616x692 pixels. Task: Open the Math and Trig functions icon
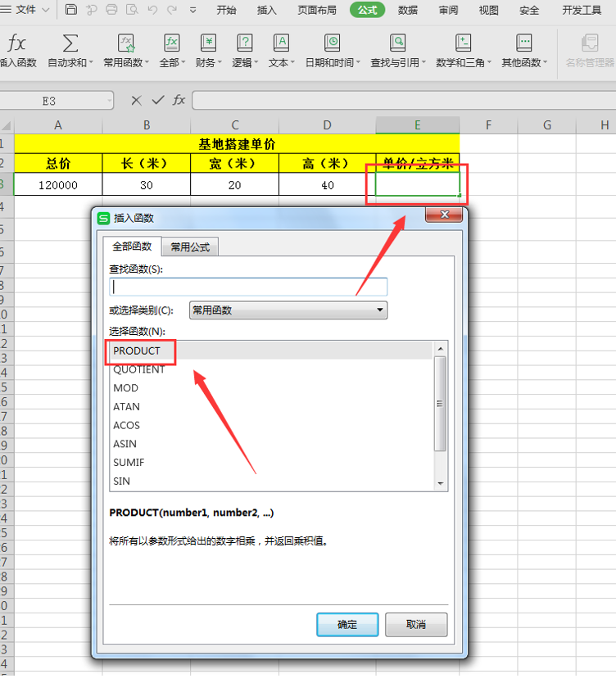pyautogui.click(x=463, y=43)
